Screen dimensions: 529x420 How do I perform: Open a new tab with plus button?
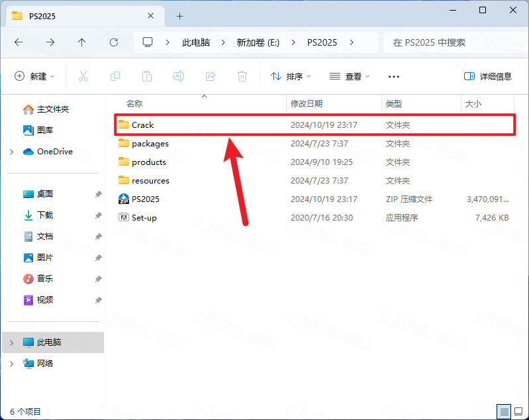tap(179, 16)
